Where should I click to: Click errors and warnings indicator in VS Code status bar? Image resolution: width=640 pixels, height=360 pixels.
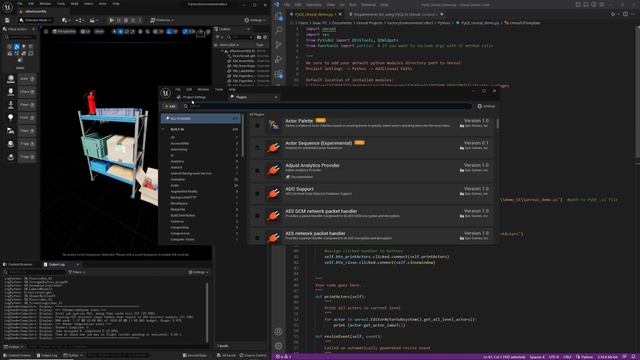coord(283,357)
